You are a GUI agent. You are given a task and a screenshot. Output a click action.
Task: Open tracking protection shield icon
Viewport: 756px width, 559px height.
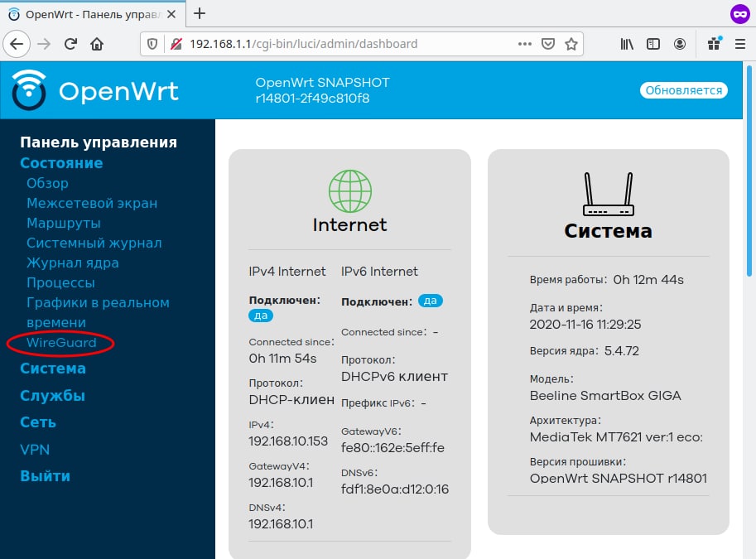152,44
